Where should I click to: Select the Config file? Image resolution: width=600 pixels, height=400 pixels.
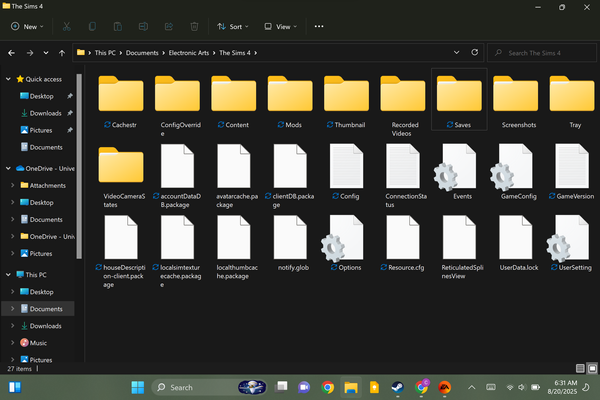point(346,172)
